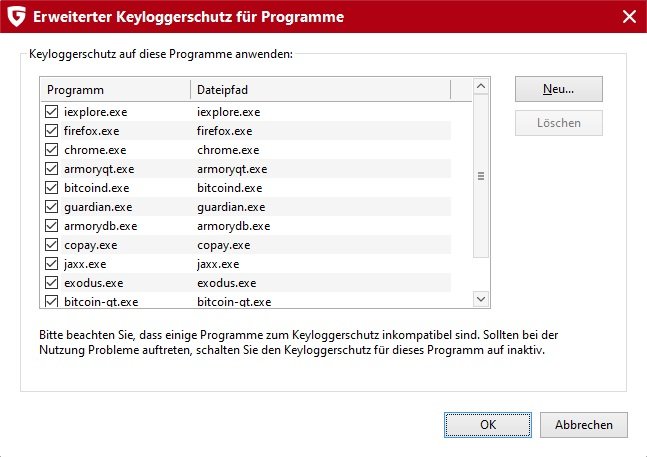Uncheck the jaxx.exe checkbox
Screen dimensions: 647x457
click(x=52, y=264)
